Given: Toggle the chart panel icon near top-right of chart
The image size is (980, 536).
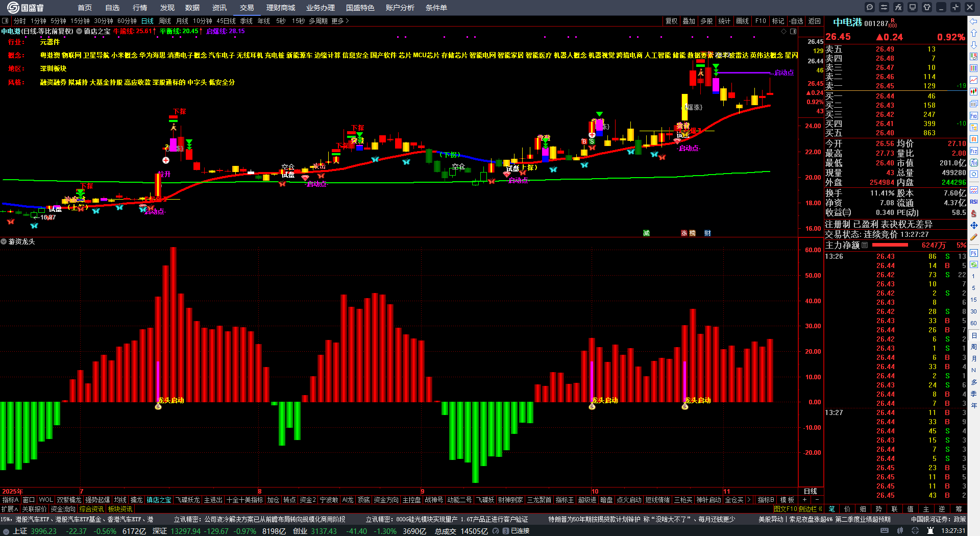Looking at the screenshot, I should (793, 32).
